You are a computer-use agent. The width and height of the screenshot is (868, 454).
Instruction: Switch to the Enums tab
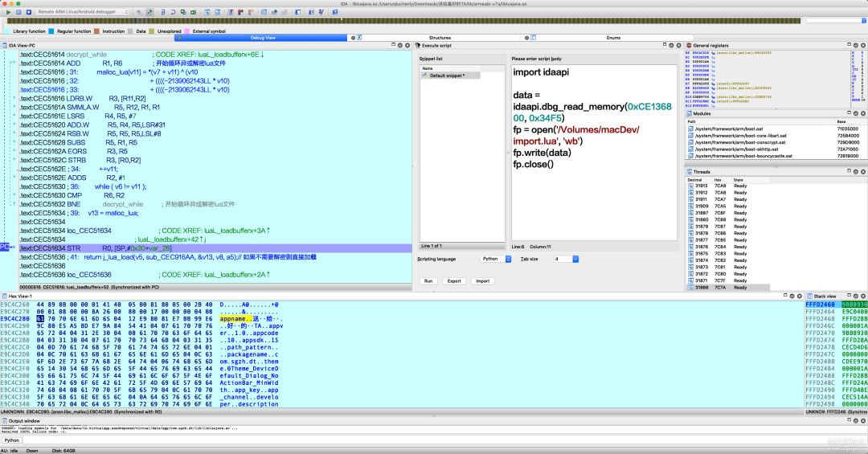(x=612, y=38)
